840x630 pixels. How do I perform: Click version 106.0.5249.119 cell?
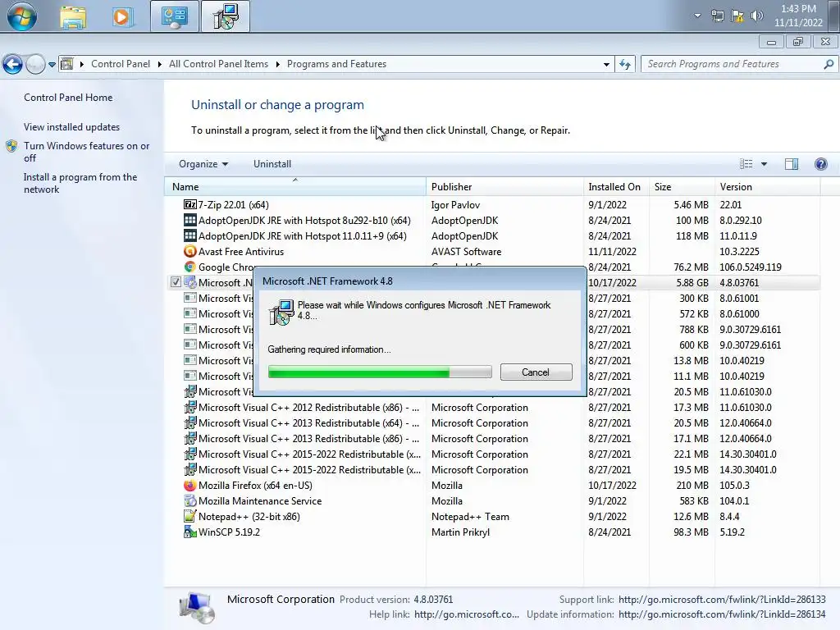click(750, 267)
